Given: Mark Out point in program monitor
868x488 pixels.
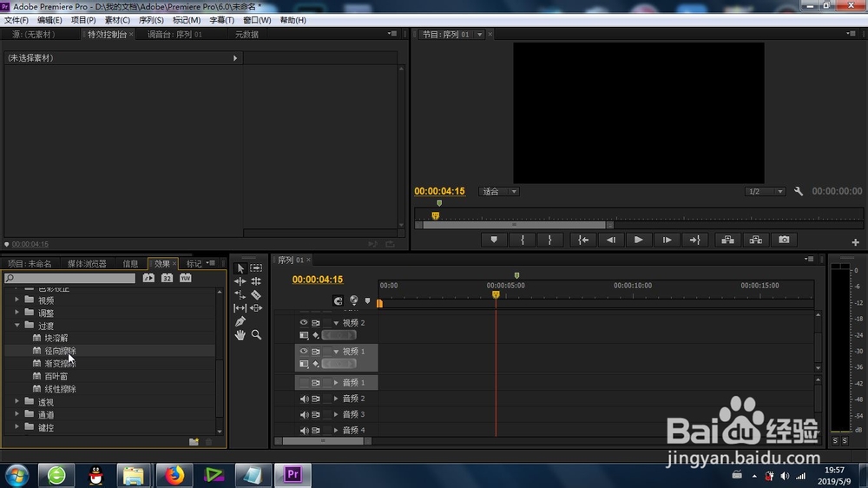Looking at the screenshot, I should (549, 240).
